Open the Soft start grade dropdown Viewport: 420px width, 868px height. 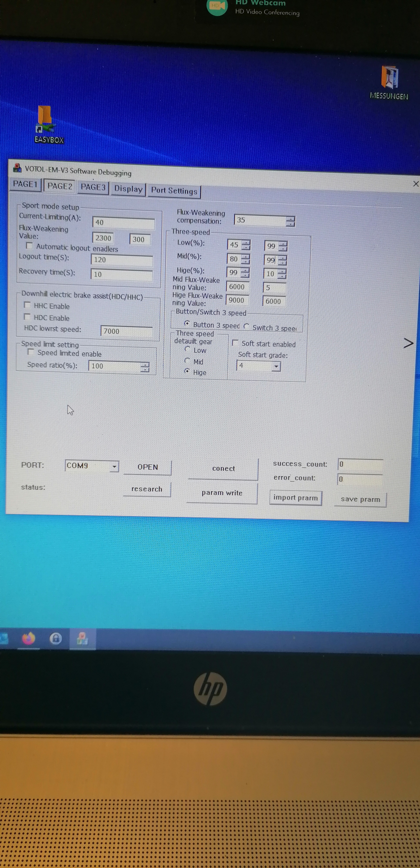tap(276, 366)
